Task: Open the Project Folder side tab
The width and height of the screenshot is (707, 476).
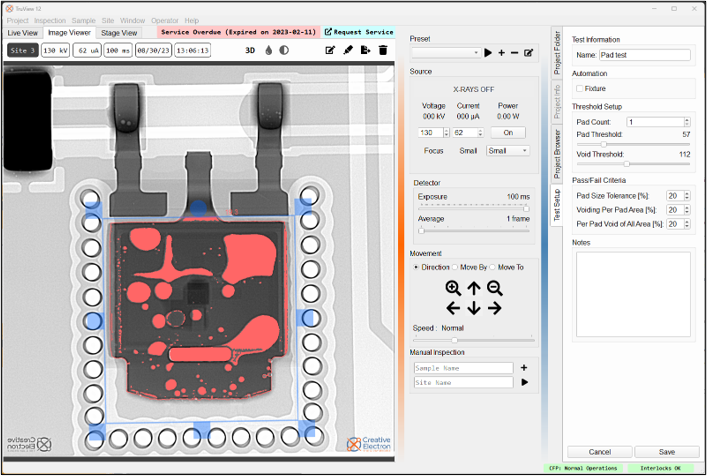Action: 557,53
